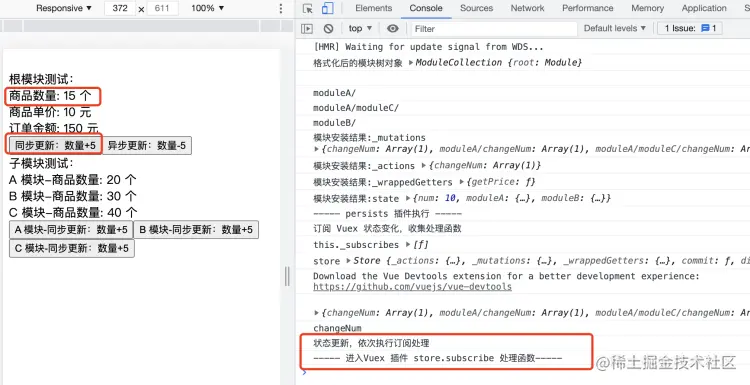Image resolution: width=750 pixels, height=385 pixels.
Task: Switch to the Elements tab
Action: 374,8
